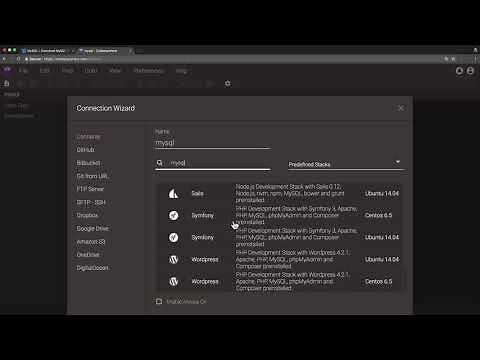This screenshot has height=360, width=480.
Task: Open the Help menu
Action: pos(182,71)
